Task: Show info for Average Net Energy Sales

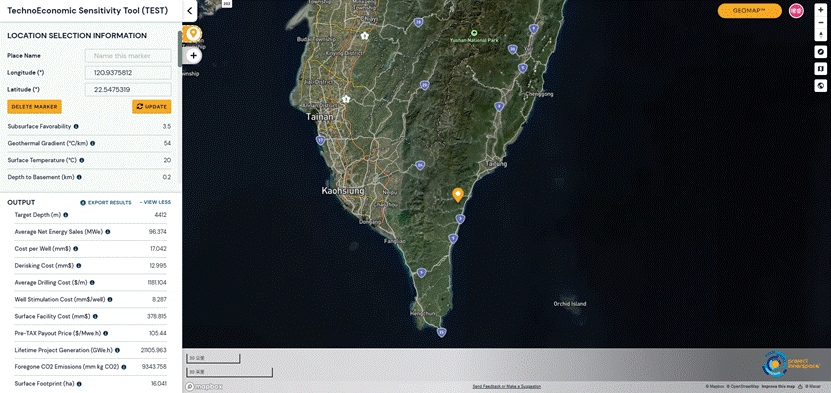Action: (108, 232)
